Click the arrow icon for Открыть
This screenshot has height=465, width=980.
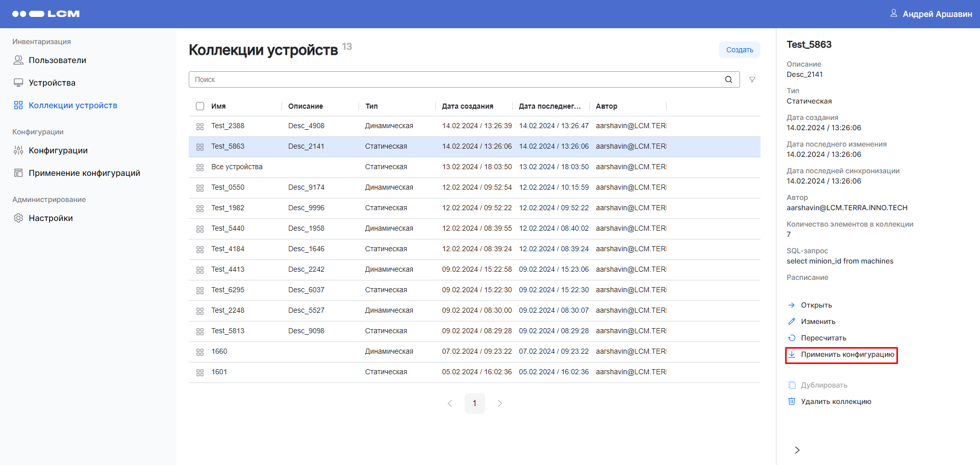tap(792, 305)
